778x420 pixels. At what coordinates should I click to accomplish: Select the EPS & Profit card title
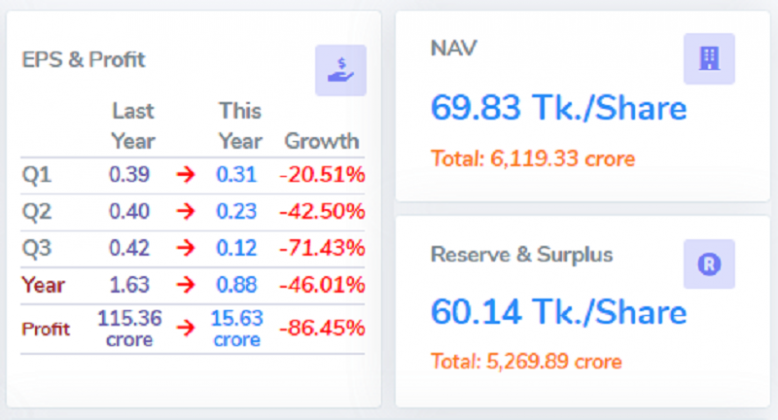tap(84, 60)
